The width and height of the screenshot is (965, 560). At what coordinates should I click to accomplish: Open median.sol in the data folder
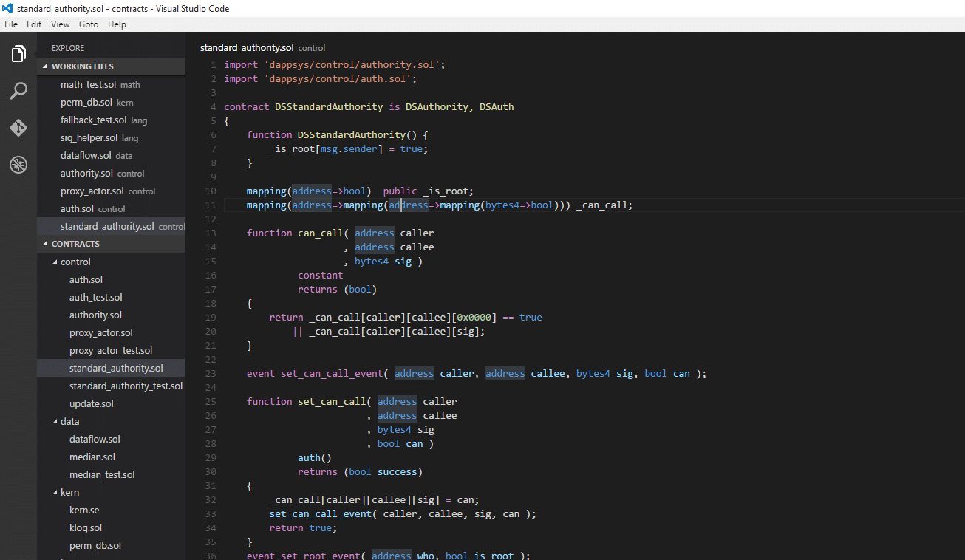[x=92, y=457]
